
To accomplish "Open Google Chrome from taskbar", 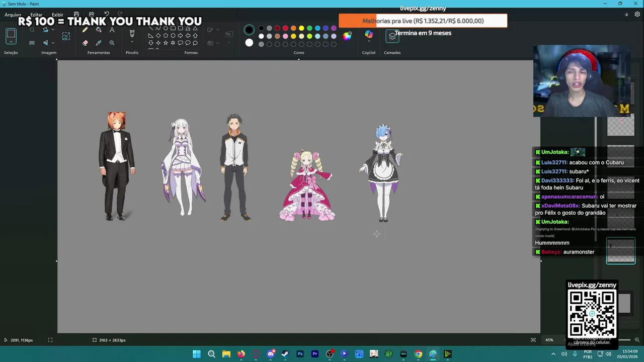I will [418, 354].
